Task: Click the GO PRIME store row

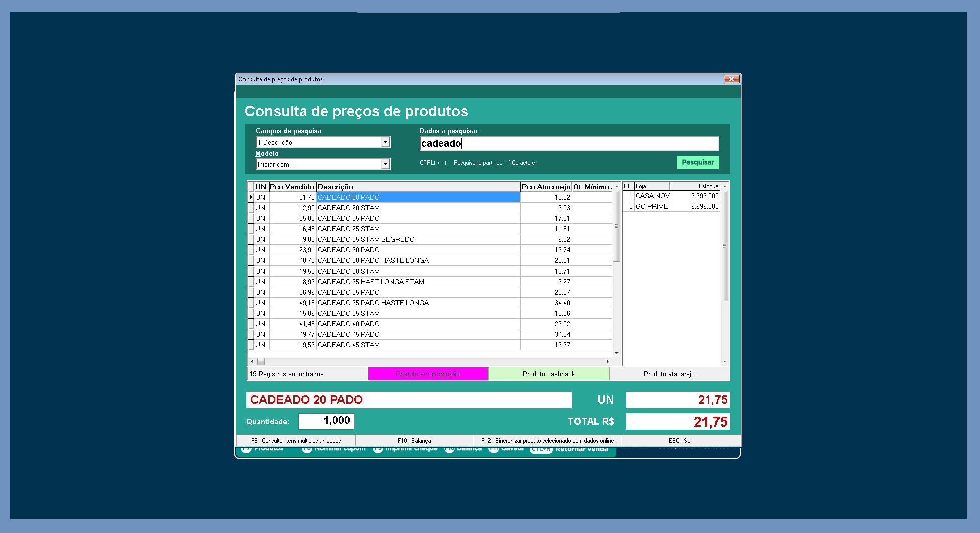Action: pyautogui.click(x=671, y=206)
